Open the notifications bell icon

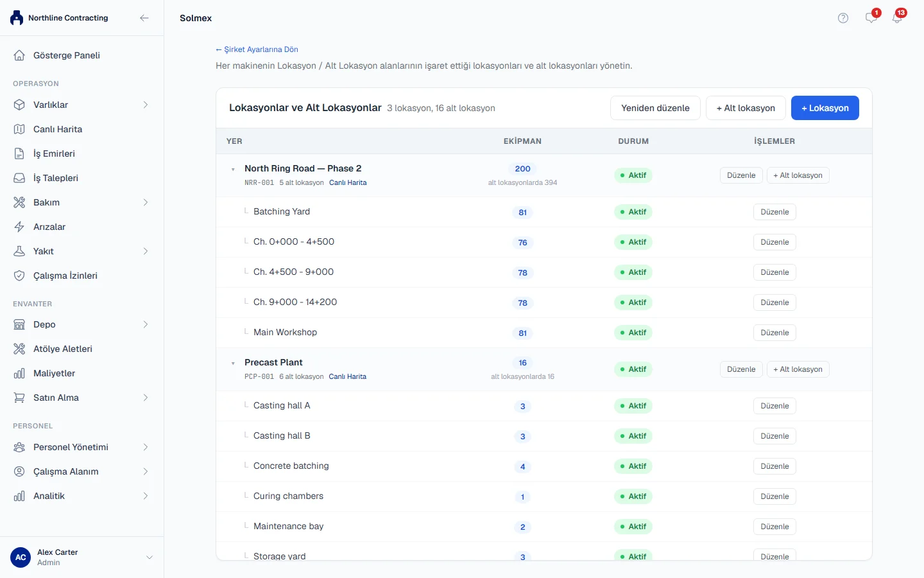(897, 18)
